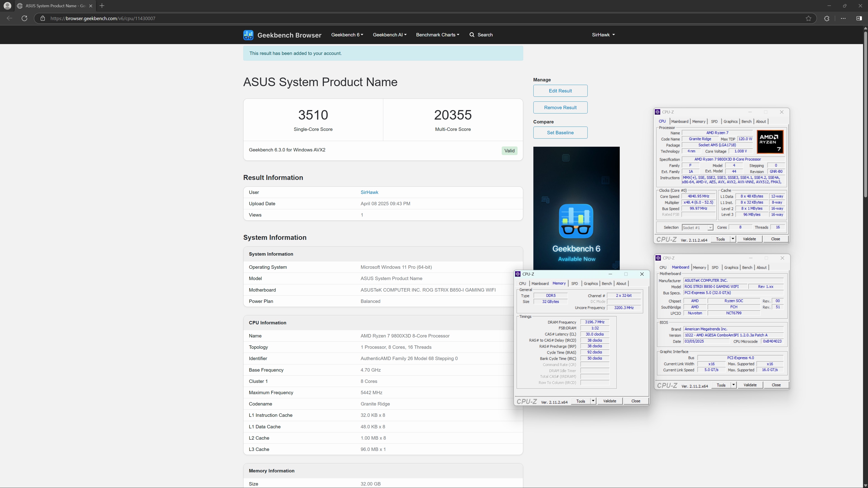The height and width of the screenshot is (488, 868).
Task: Open About tab in CPU-Z Mainboard window
Action: 762,267
